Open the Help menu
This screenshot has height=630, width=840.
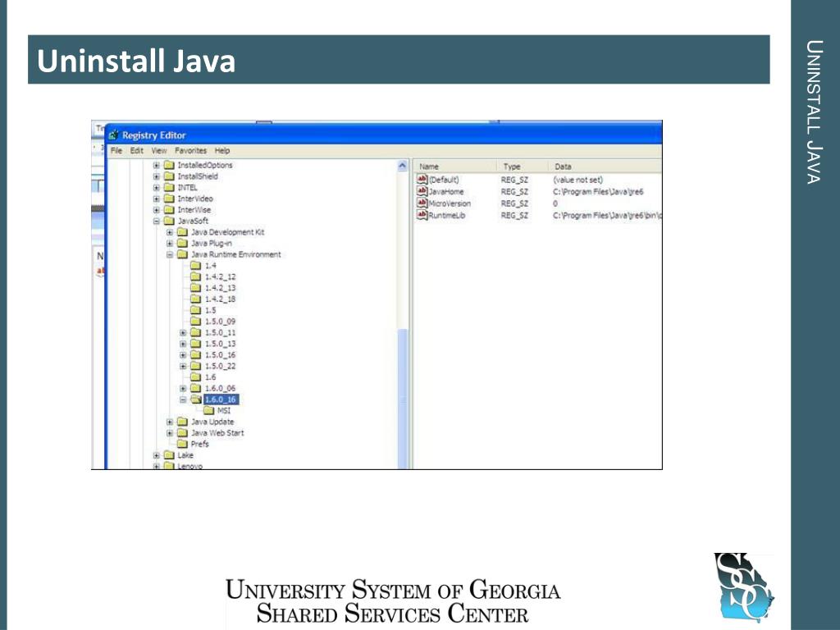pyautogui.click(x=222, y=151)
